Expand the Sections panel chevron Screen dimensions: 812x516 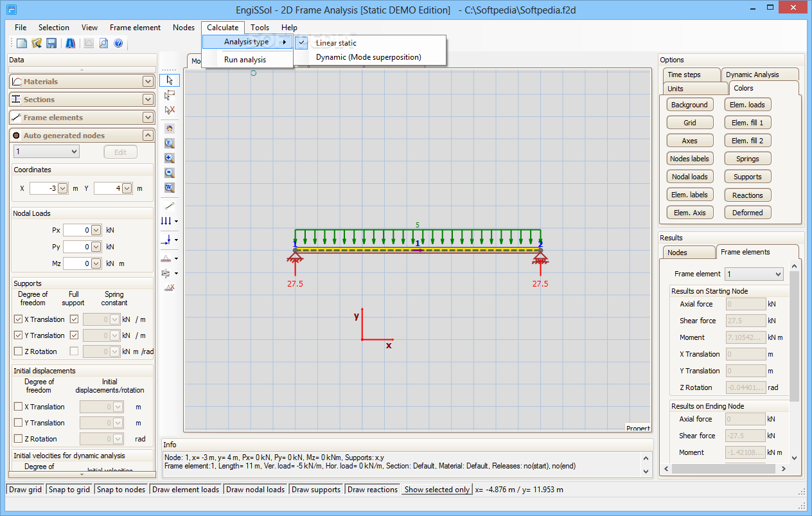pyautogui.click(x=148, y=100)
